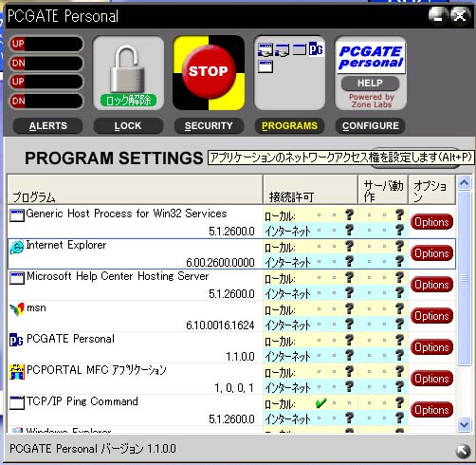Viewport: 476px width, 465px height.
Task: Open Options for TCP/IP Ping Command
Action: (431, 410)
